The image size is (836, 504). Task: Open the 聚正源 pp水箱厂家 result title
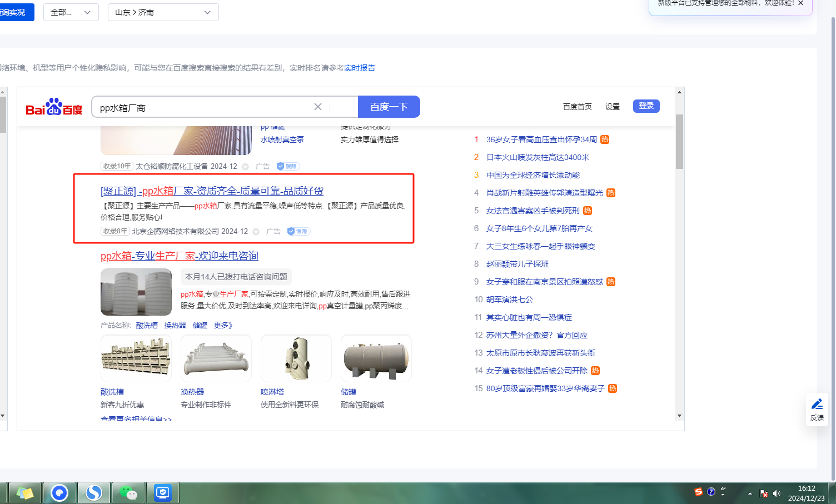[212, 191]
